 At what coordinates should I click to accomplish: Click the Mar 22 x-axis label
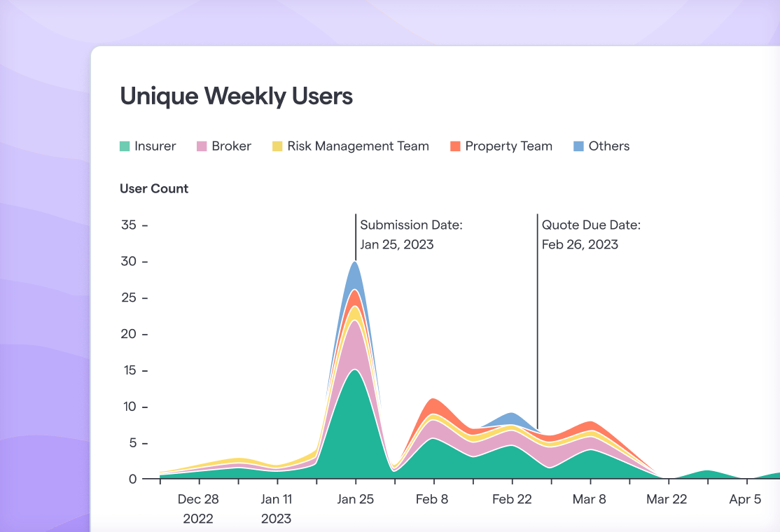coord(667,499)
